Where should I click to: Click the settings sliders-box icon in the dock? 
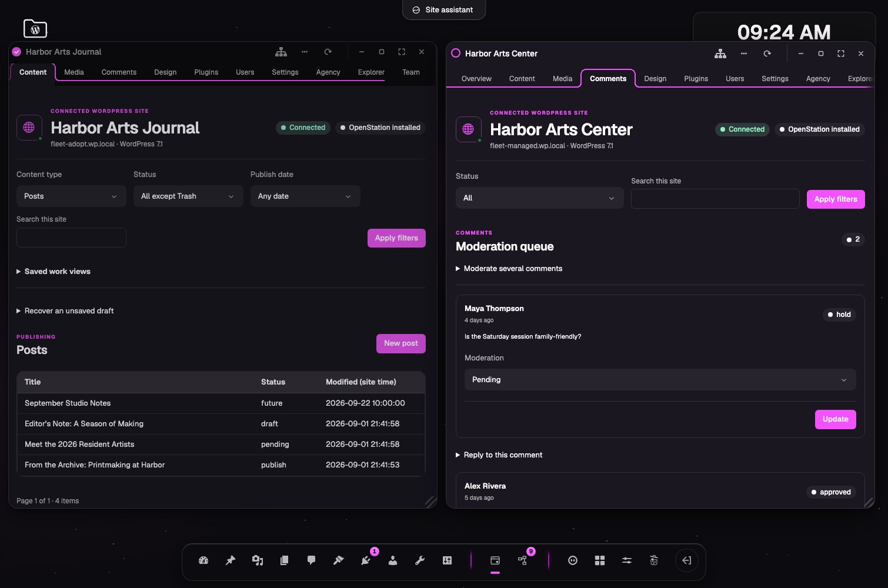tap(447, 560)
